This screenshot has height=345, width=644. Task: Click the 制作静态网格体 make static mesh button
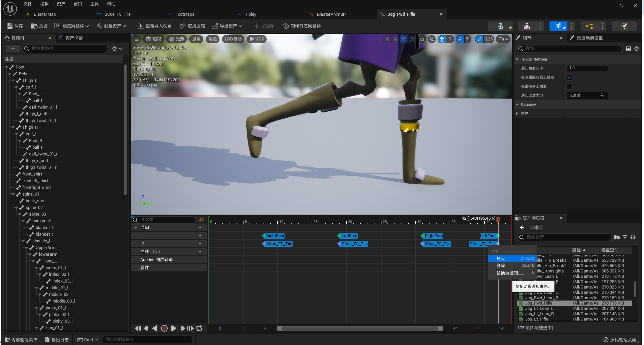coord(302,26)
